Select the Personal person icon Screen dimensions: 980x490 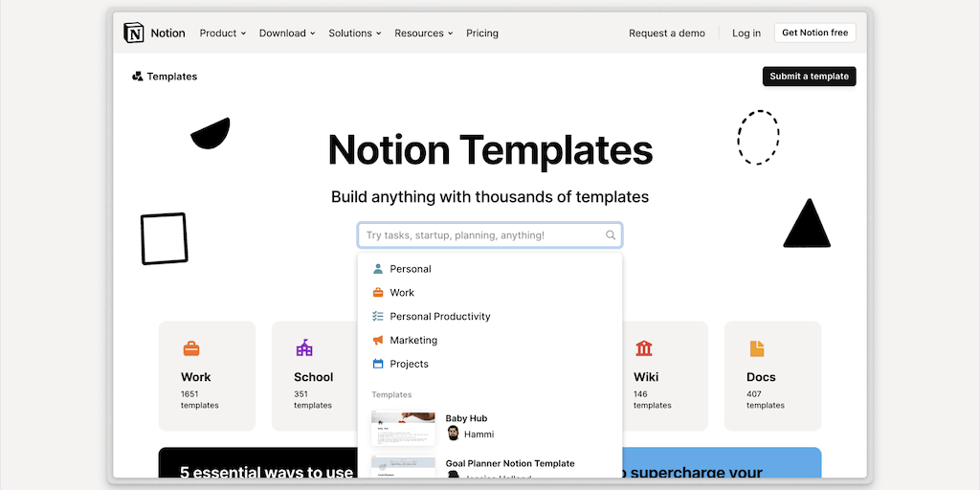tap(377, 269)
